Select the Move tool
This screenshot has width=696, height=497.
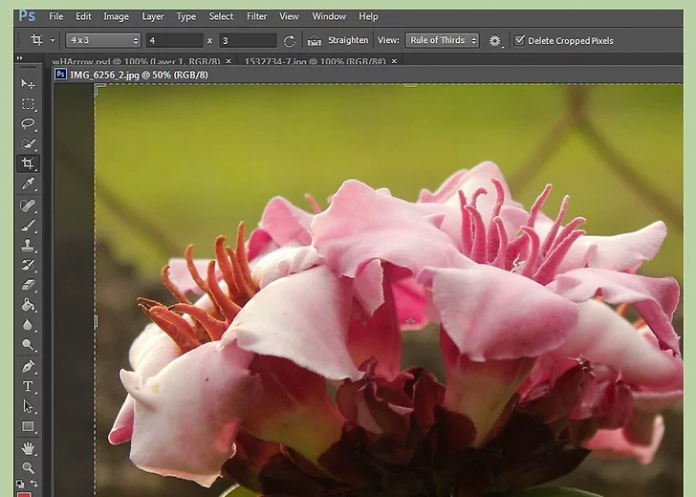coord(28,84)
